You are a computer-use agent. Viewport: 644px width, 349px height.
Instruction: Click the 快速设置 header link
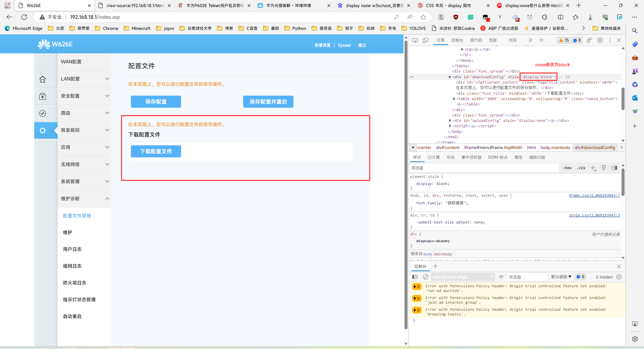(x=322, y=45)
